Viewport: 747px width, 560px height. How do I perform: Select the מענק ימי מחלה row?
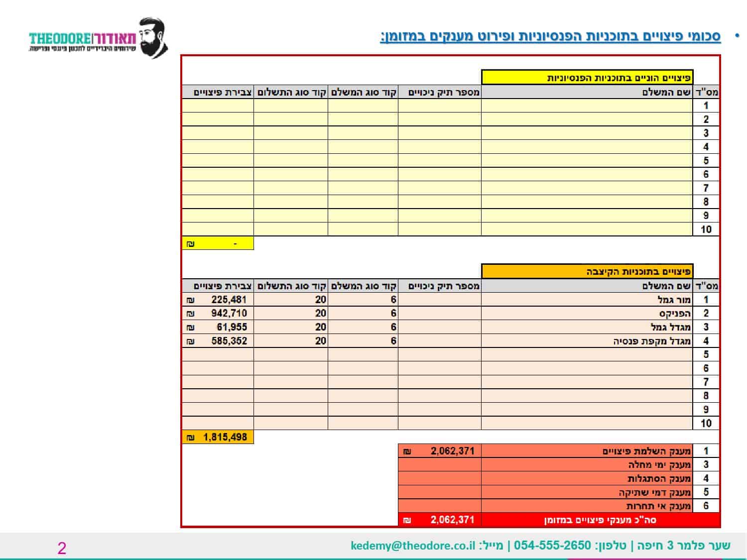(559, 464)
